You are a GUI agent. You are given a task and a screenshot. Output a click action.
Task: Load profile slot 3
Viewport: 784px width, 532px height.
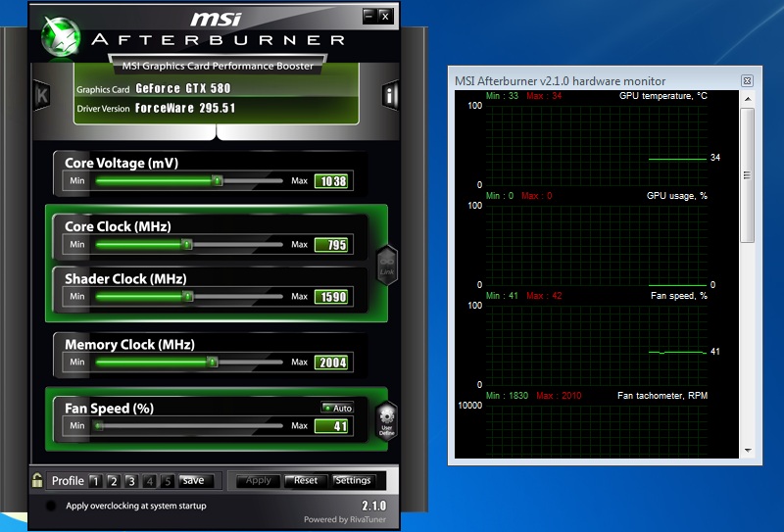131,481
